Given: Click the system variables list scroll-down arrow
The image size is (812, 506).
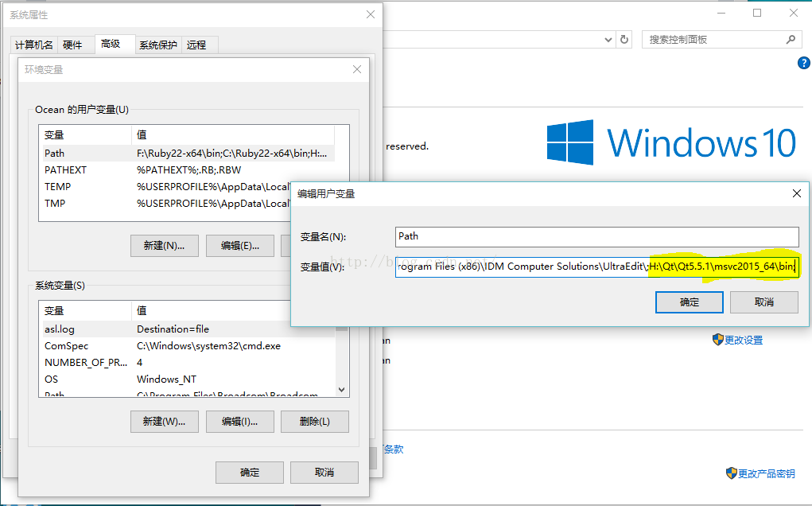Looking at the screenshot, I should coord(341,390).
